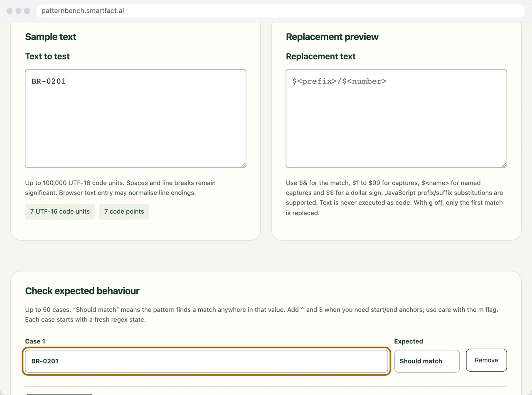Click the "Check expected behaviour" heading
The image size is (532, 395).
82,291
